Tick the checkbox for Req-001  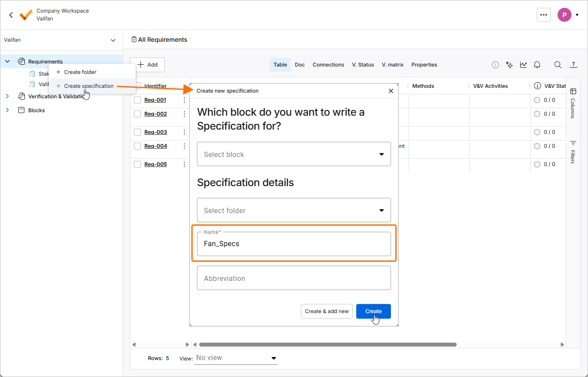tap(137, 100)
